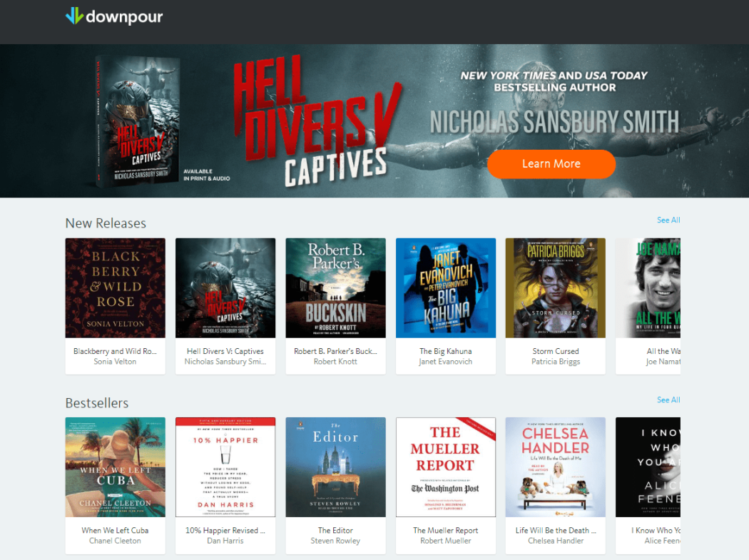Click the downpour logo icon
The height and width of the screenshot is (560, 749).
click(x=74, y=16)
